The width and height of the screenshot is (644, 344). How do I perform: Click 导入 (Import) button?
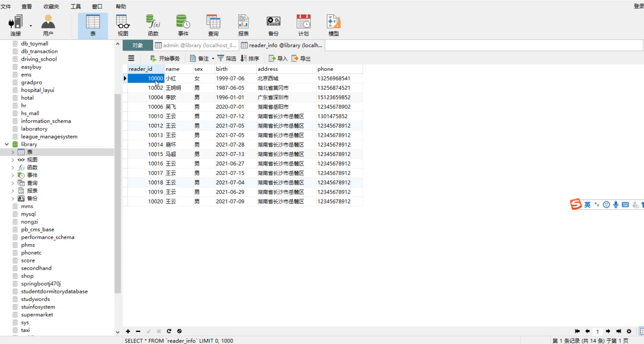pos(278,58)
